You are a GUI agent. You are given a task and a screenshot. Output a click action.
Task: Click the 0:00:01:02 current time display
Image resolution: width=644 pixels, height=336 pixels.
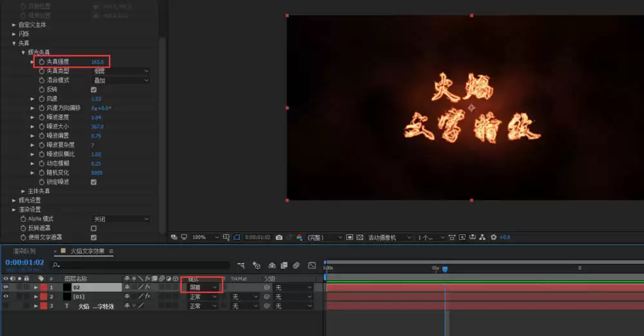[24, 262]
